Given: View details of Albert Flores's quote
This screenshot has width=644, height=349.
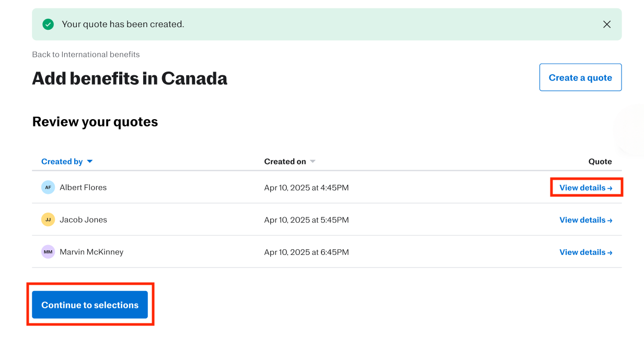Looking at the screenshot, I should pos(585,188).
